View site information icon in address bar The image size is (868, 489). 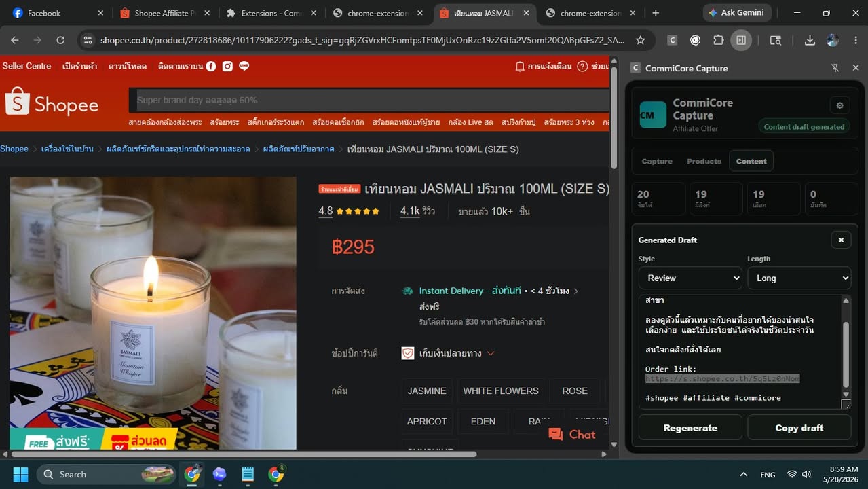click(88, 40)
